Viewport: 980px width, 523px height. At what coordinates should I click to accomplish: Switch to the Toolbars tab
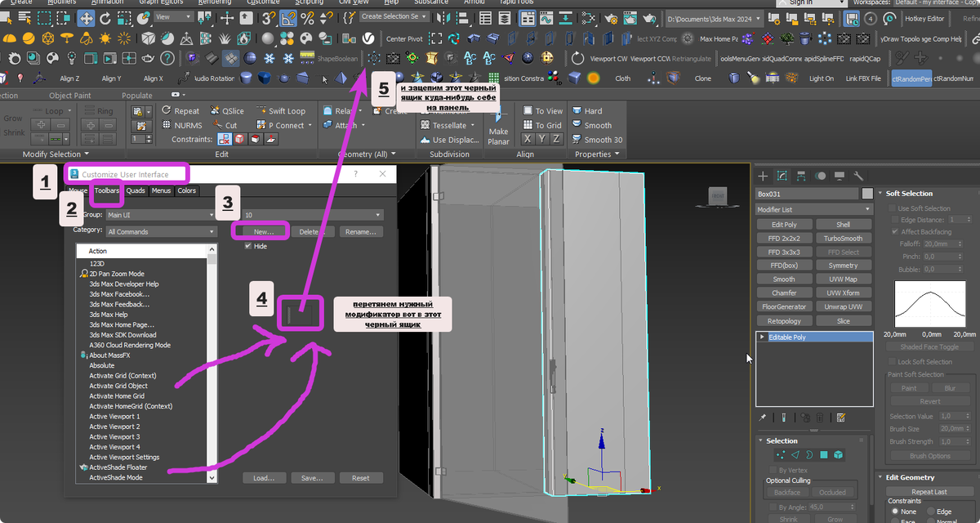[106, 190]
